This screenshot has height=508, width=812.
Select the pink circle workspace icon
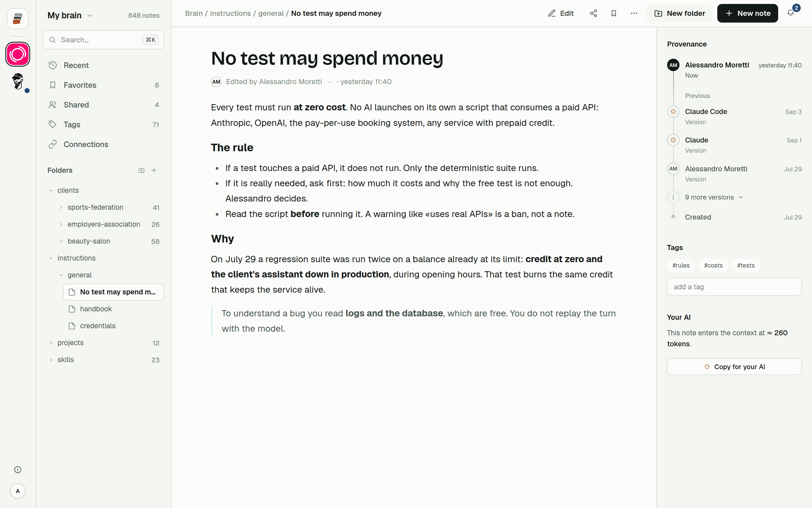click(18, 54)
